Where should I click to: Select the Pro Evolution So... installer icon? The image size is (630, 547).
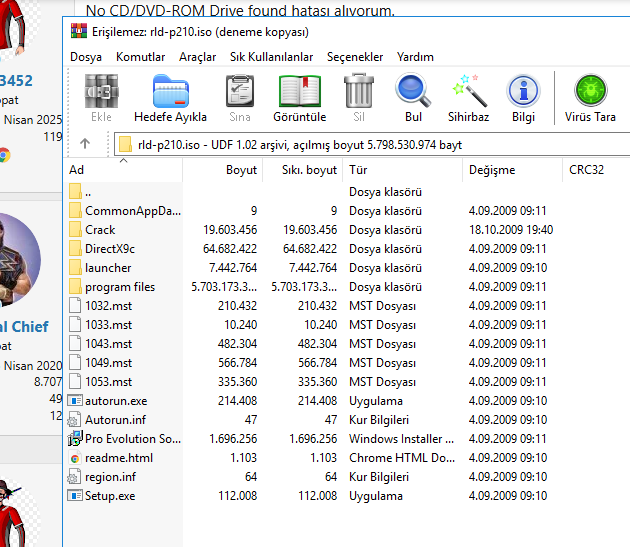tap(75, 438)
